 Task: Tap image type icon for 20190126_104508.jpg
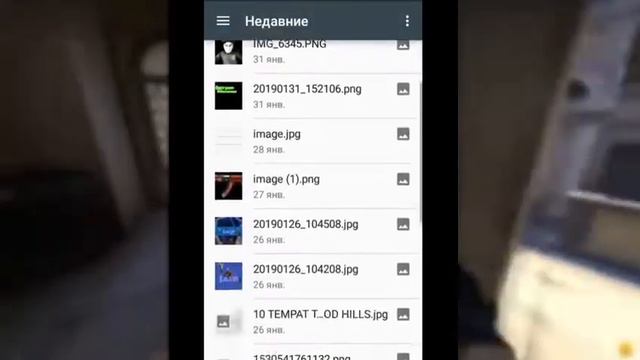click(x=403, y=224)
